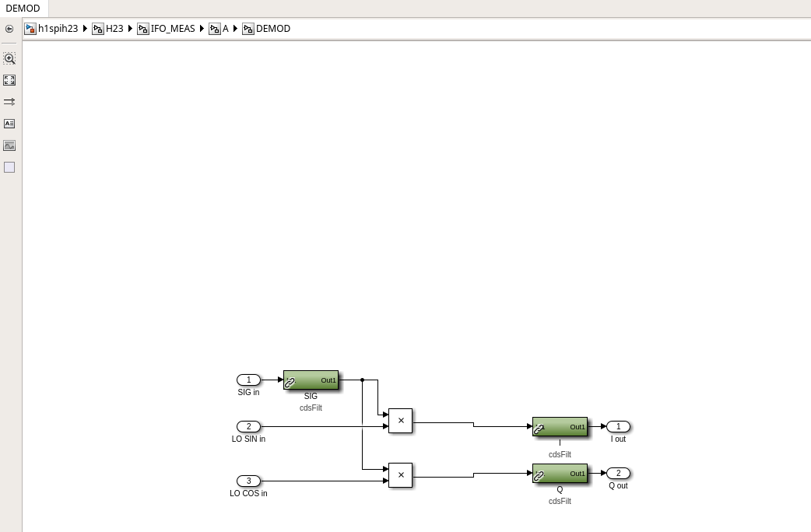Viewport: 811px width, 532px height.
Task: Click the IFO_MEAS subsystem icon
Action: [142, 29]
